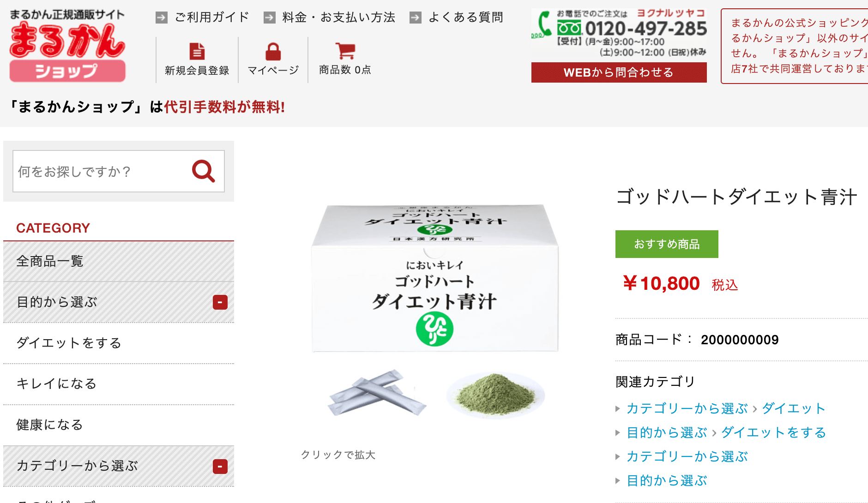868x503 pixels.
Task: Focus the 何をお探しですか search field
Action: (x=102, y=171)
